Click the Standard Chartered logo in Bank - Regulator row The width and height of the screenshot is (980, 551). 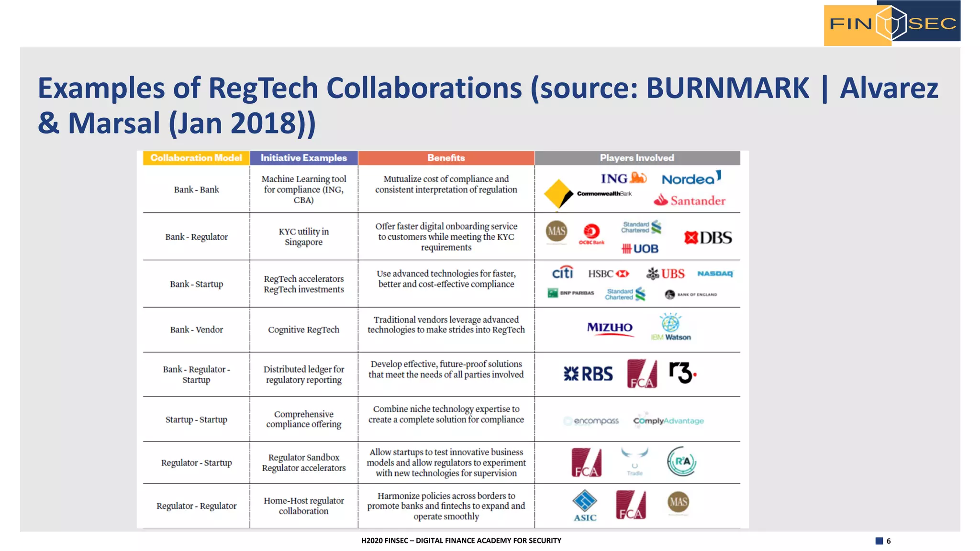tap(641, 227)
